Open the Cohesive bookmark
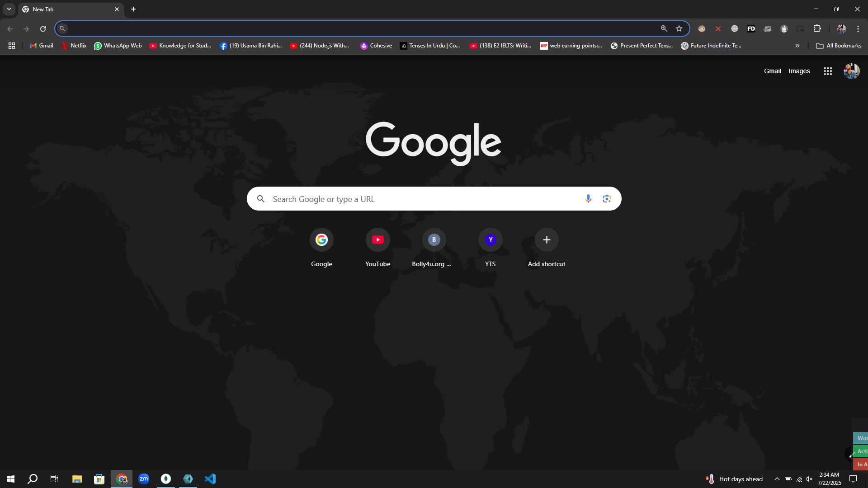Screen dimensions: 868x488 tap(376, 46)
